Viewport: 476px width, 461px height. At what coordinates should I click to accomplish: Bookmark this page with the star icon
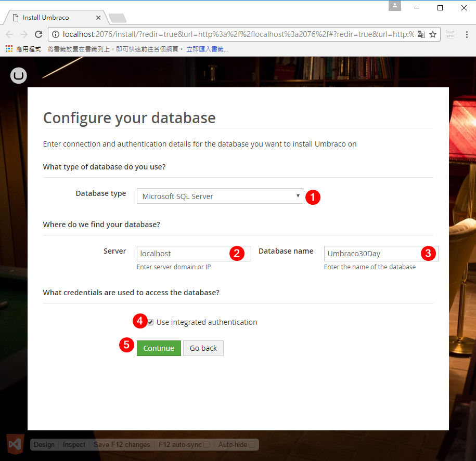[x=433, y=34]
